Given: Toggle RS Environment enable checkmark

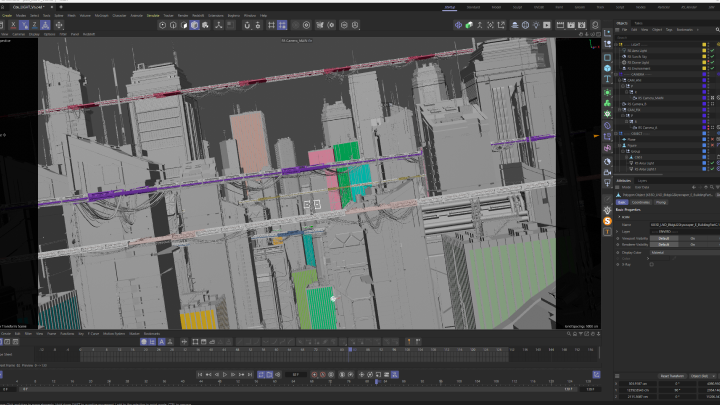Looking at the screenshot, I should 712,68.
